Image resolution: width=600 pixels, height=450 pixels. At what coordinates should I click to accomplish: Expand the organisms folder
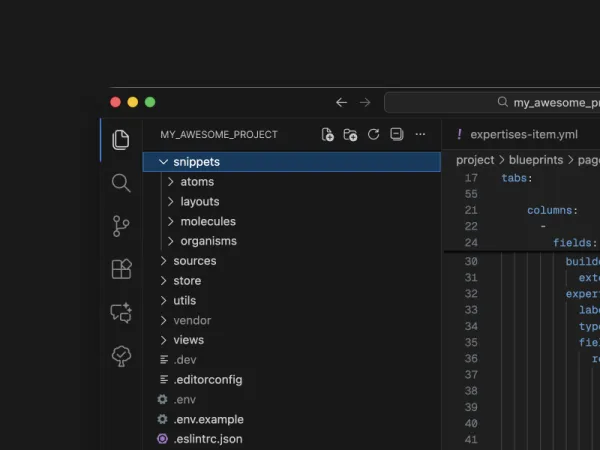[x=171, y=241]
